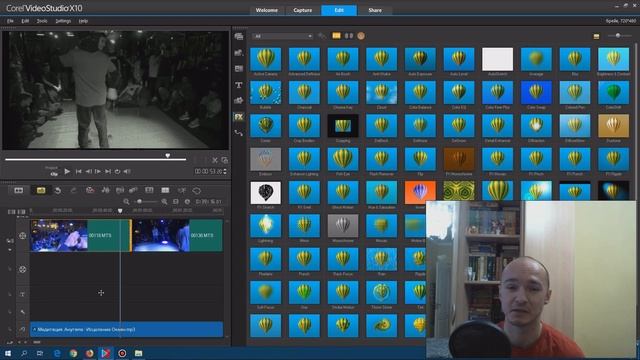Click the Zoom In magnifier on timeline
The width and height of the screenshot is (640, 360).
(164, 202)
